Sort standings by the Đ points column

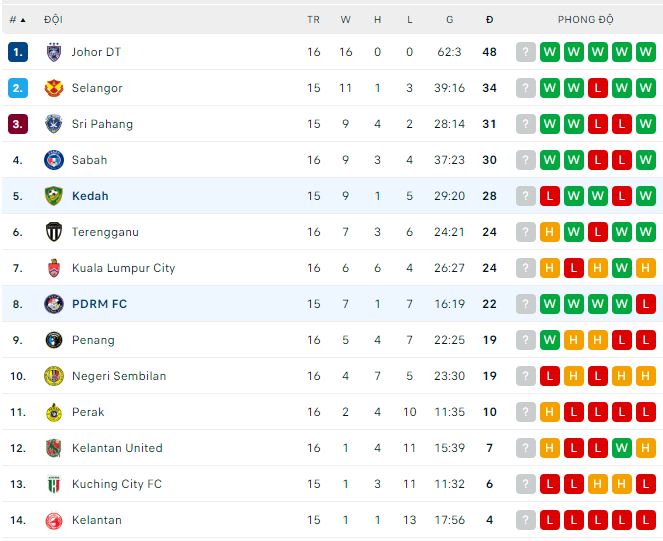(x=489, y=19)
